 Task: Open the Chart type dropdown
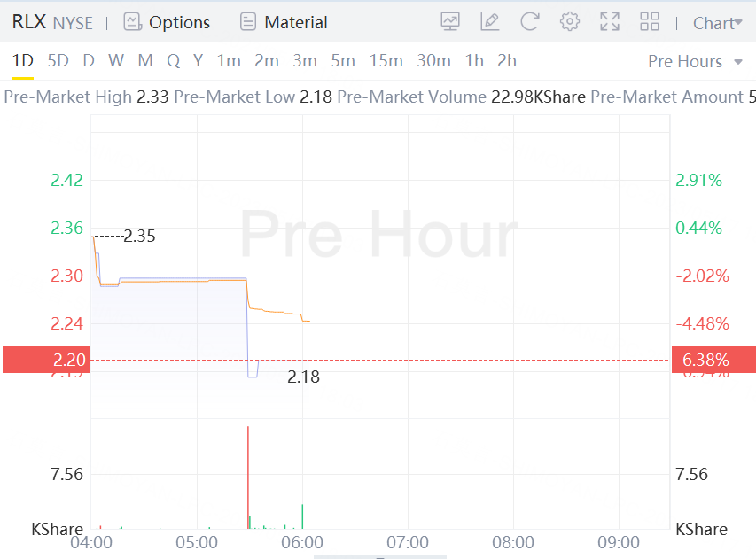[718, 23]
